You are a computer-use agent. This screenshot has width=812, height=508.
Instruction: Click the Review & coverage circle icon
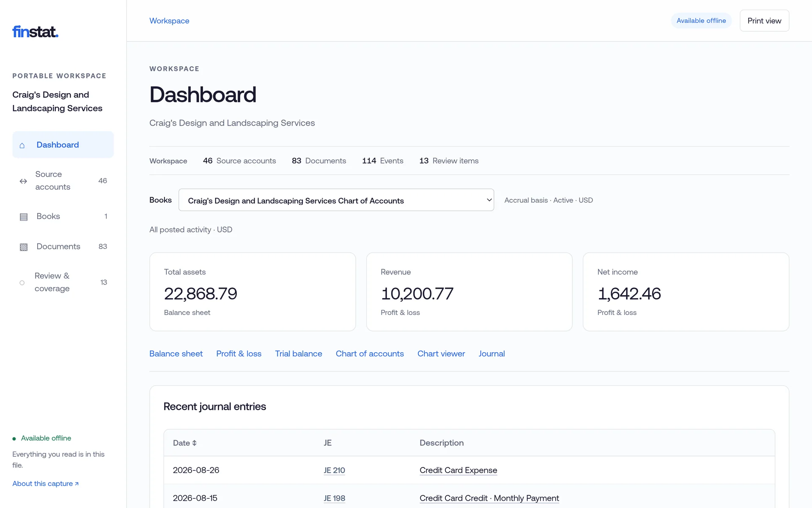(x=22, y=283)
